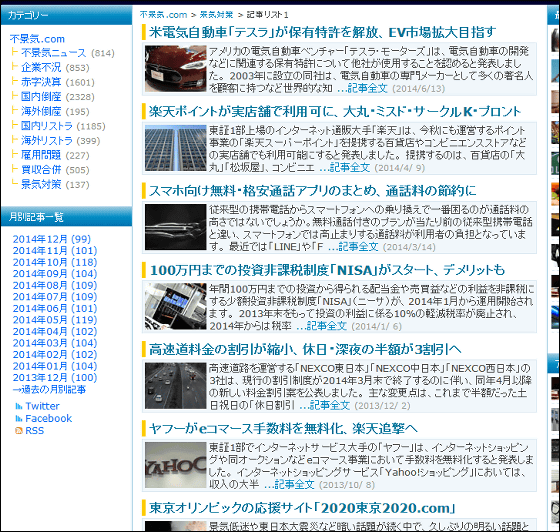The height and width of the screenshot is (532, 560).
Task: Click the dark smartphone article thumbnail
Action: click(175, 227)
